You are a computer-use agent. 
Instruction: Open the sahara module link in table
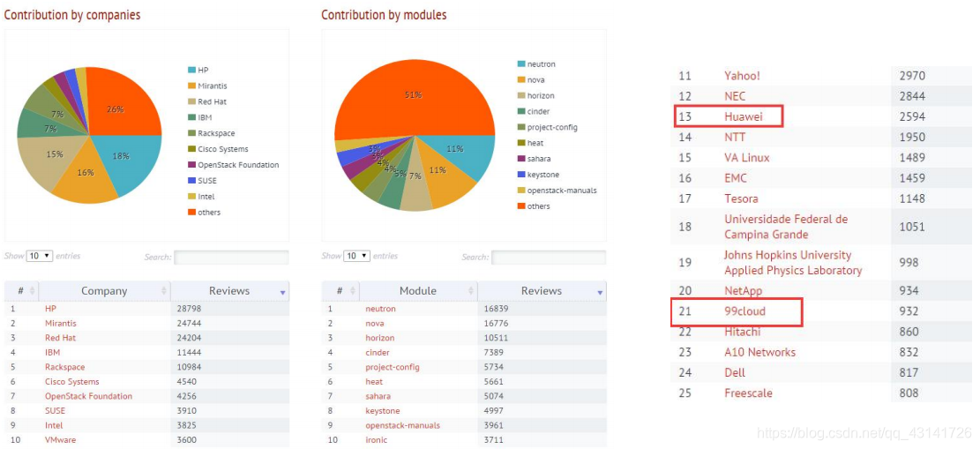pos(378,396)
